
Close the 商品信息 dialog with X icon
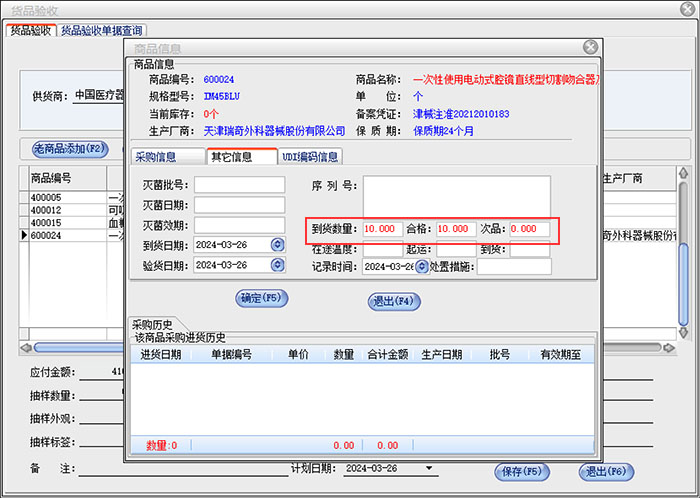[x=590, y=47]
